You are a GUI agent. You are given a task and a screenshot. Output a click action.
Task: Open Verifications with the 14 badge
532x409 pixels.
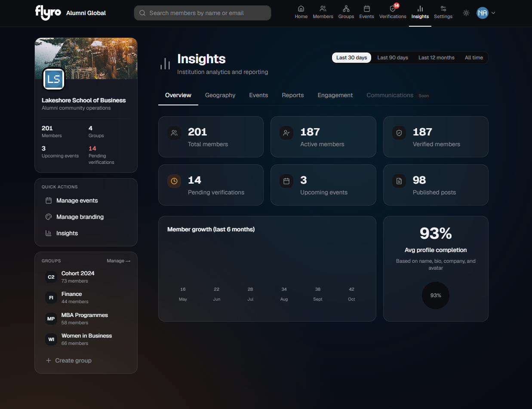coord(393,12)
